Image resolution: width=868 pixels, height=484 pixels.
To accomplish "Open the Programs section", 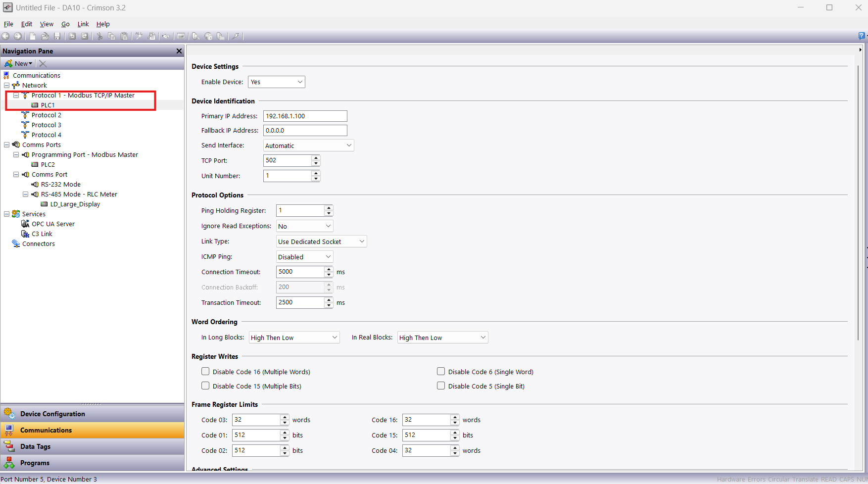I will coord(35,463).
